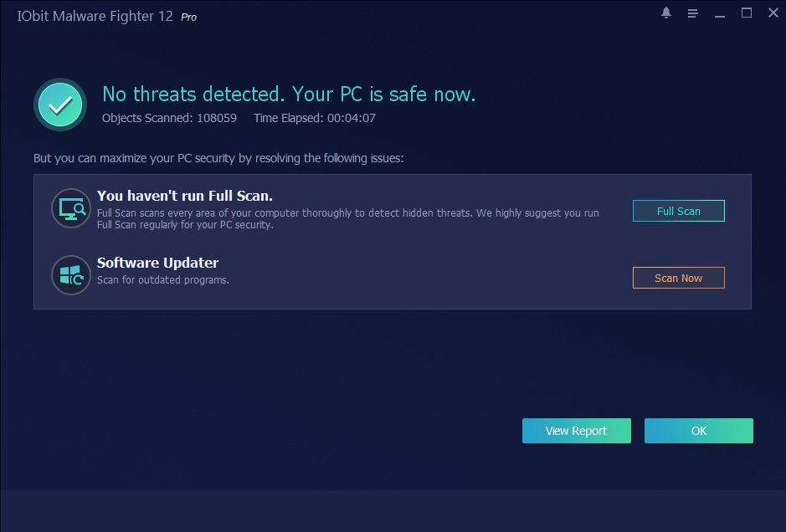Open the hamburger options menu
The width and height of the screenshot is (786, 532).
[x=693, y=13]
